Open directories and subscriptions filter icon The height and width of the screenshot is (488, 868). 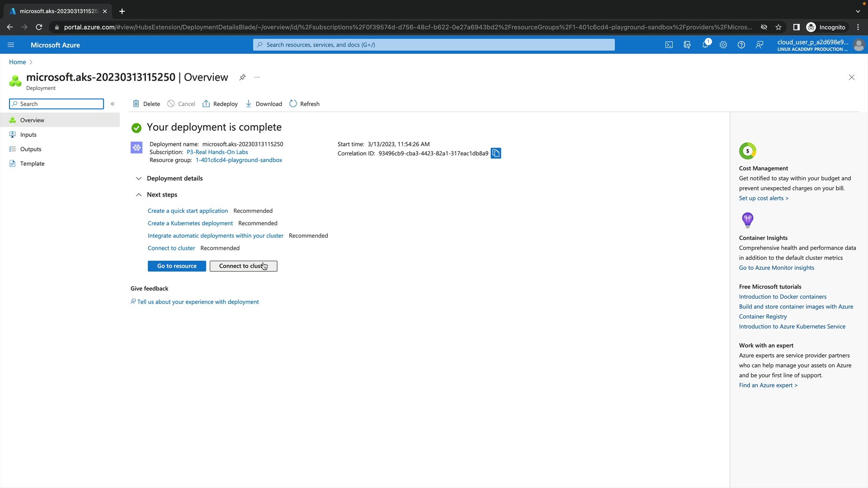point(687,45)
